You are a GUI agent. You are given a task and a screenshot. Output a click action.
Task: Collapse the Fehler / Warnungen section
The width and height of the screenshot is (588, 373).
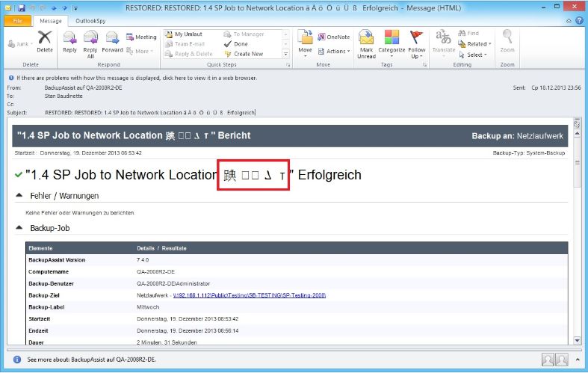[x=19, y=196]
